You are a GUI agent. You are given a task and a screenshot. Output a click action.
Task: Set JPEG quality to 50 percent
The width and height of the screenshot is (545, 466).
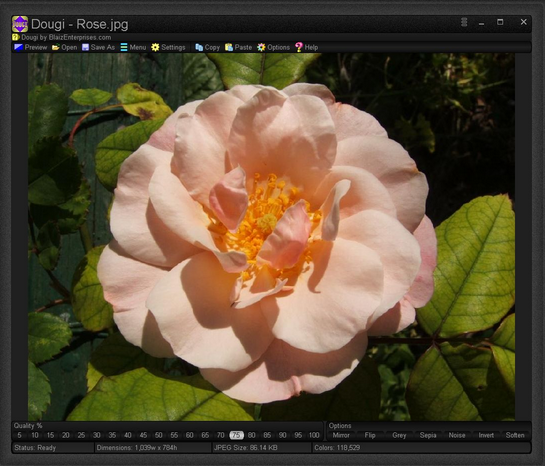[158, 435]
